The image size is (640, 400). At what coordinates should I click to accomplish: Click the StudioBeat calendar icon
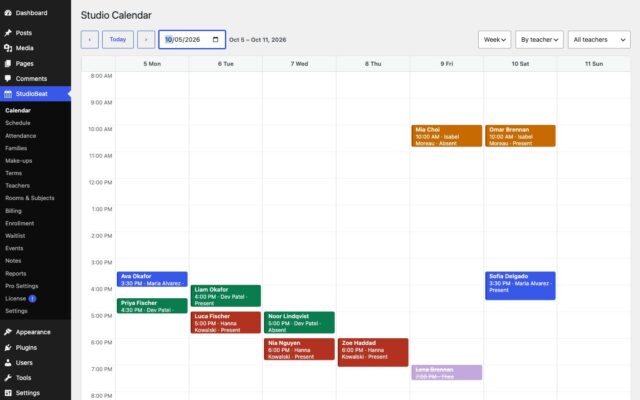8,94
